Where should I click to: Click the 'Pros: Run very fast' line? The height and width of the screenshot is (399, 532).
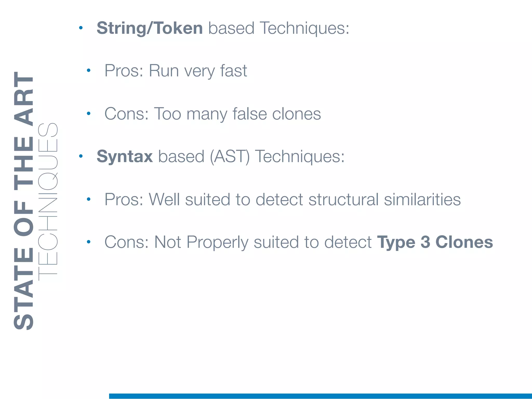(176, 71)
